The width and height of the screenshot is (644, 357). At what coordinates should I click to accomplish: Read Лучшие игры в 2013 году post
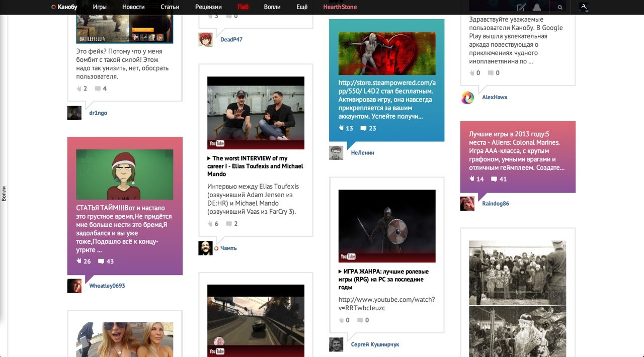517,151
